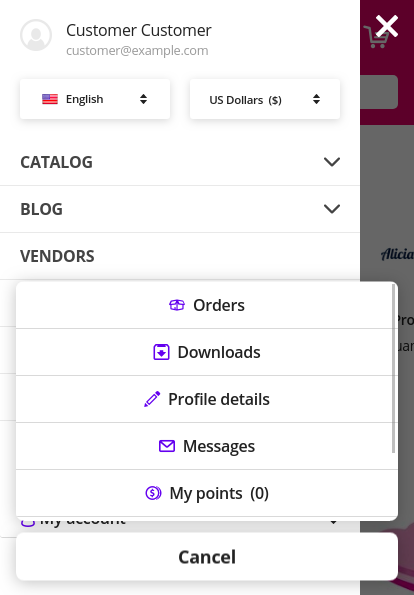
Task: Open the VENDORS menu item
Action: [57, 256]
